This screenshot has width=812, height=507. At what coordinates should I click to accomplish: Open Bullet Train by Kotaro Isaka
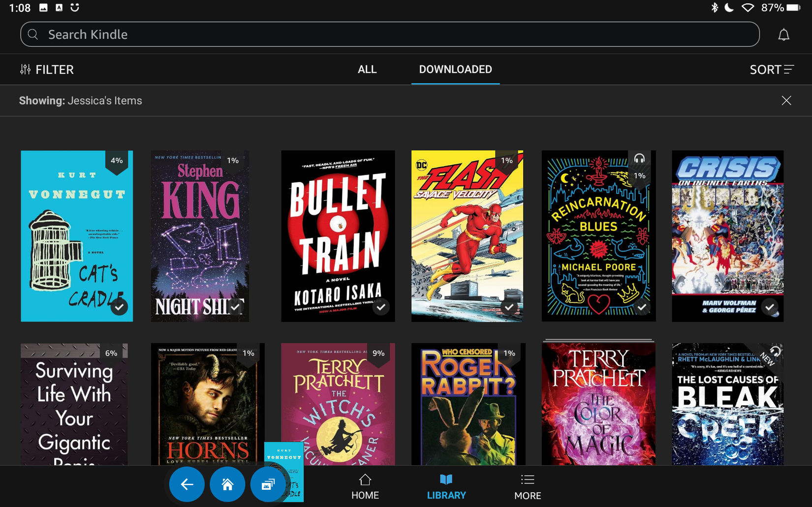coord(338,236)
